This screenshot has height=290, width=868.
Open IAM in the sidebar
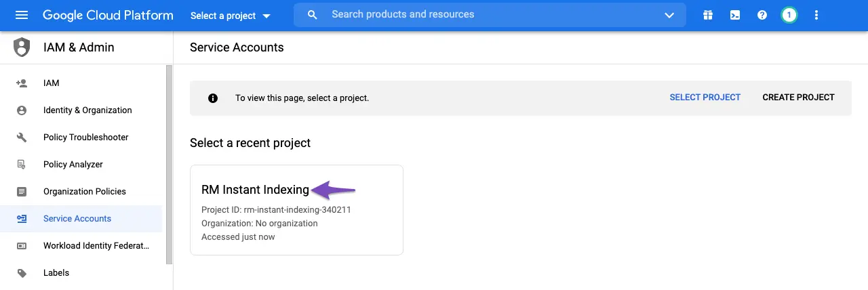pyautogui.click(x=52, y=83)
